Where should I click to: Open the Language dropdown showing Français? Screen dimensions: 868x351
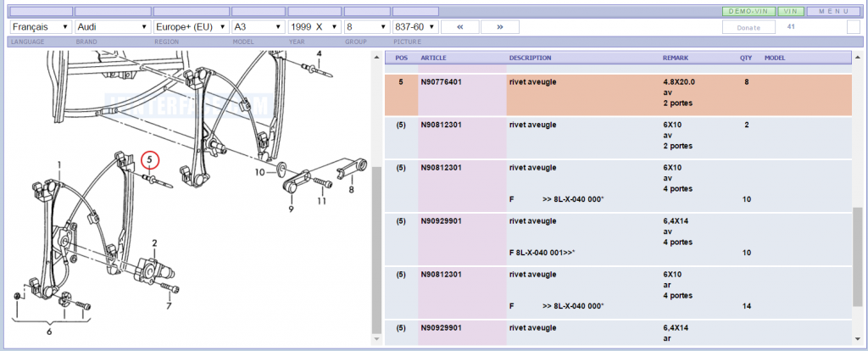click(40, 26)
